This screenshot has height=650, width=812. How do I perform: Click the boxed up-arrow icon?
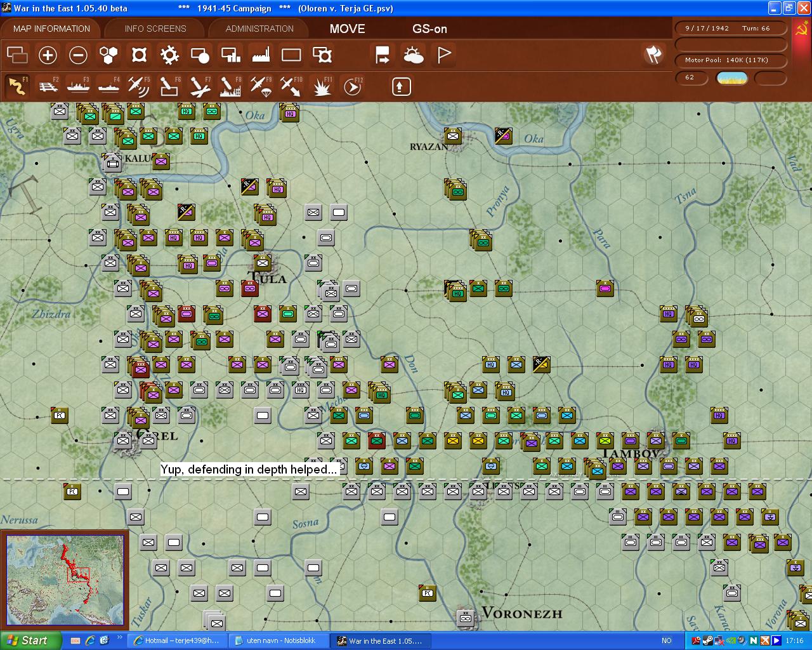[x=401, y=86]
